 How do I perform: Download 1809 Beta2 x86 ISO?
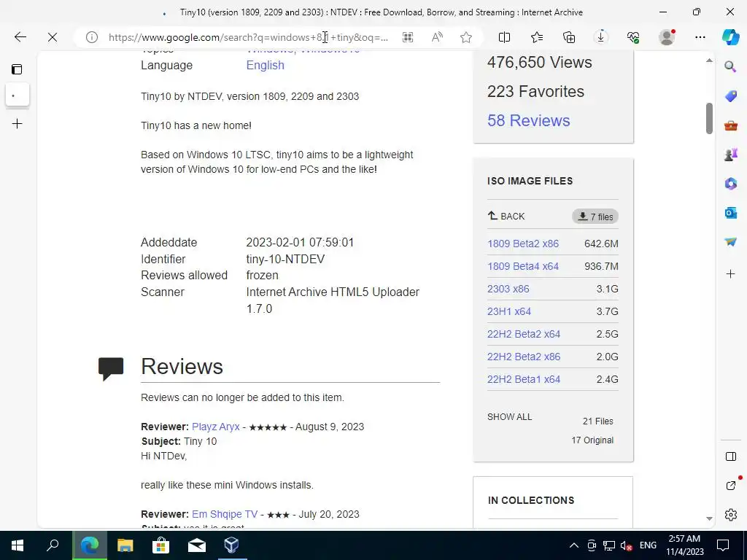(522, 244)
